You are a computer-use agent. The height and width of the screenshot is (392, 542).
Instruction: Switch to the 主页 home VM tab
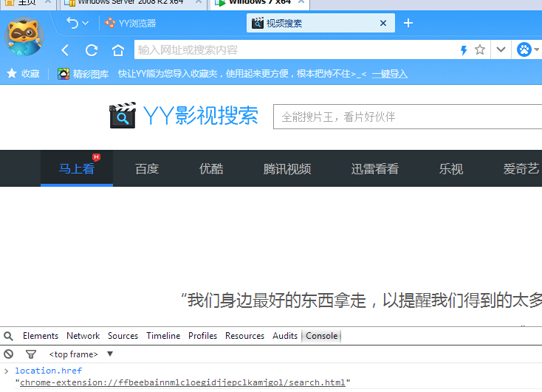point(27,2)
